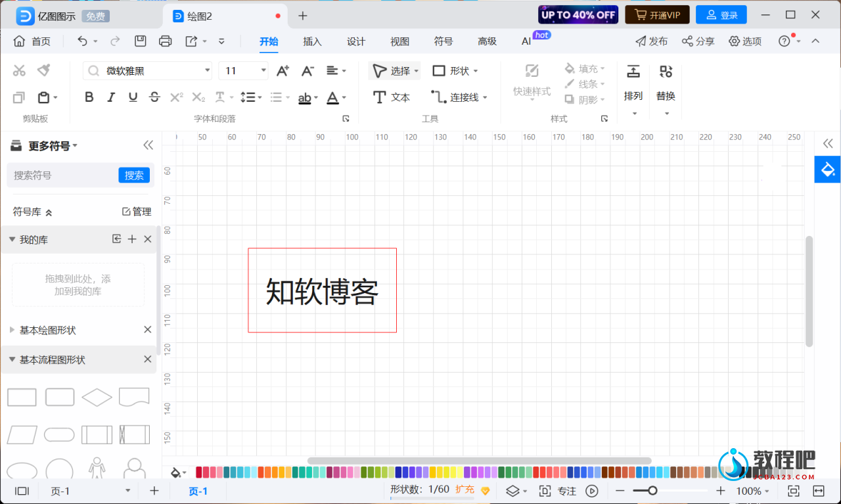Click the 分享 share button
The height and width of the screenshot is (504, 841).
coord(698,41)
